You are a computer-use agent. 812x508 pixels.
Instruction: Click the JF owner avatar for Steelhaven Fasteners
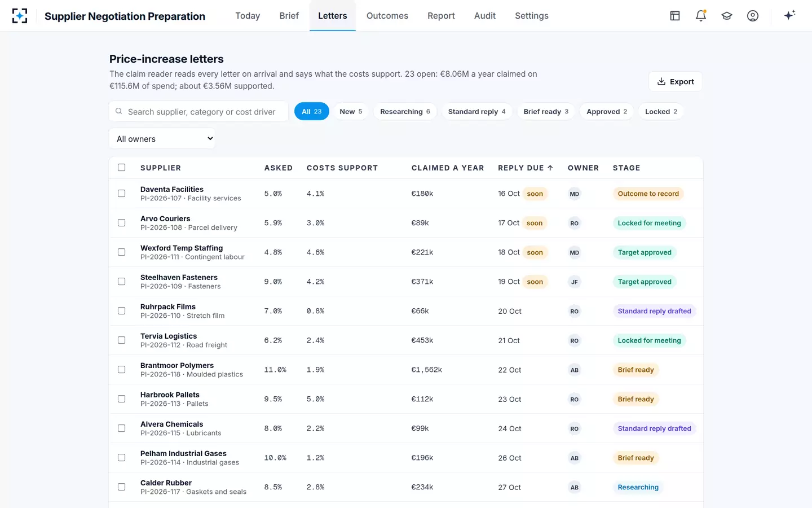point(574,282)
